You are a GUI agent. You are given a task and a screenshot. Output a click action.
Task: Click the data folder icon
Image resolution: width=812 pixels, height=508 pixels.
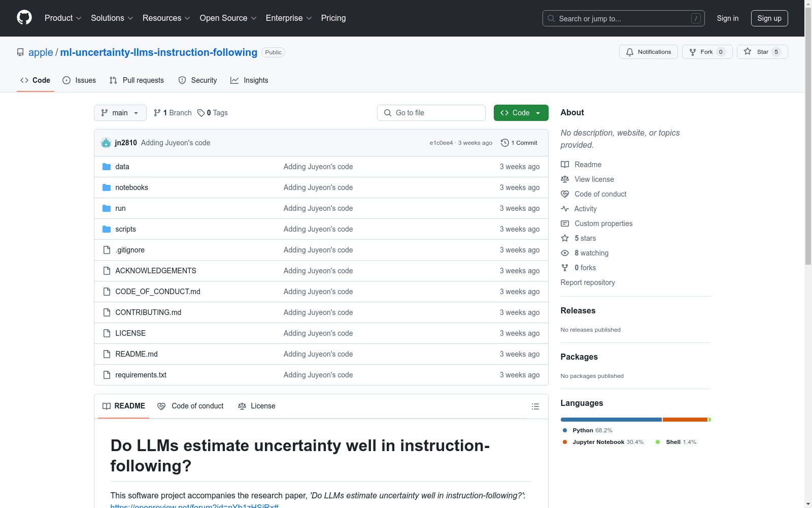tap(107, 167)
